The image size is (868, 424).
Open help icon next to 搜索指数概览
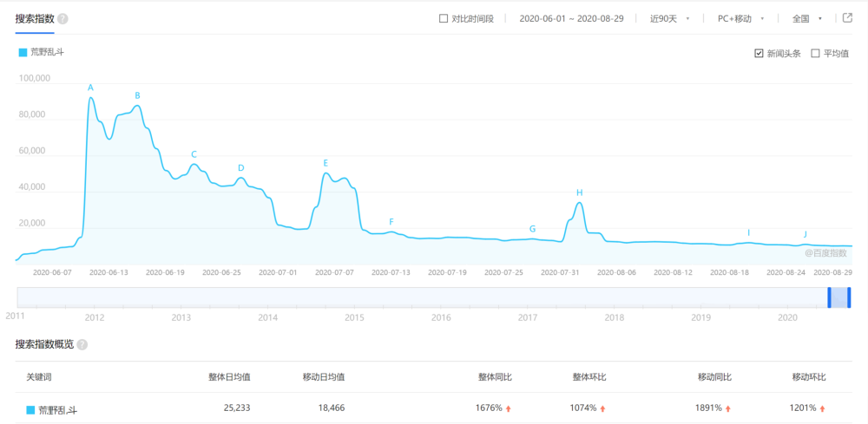(82, 344)
